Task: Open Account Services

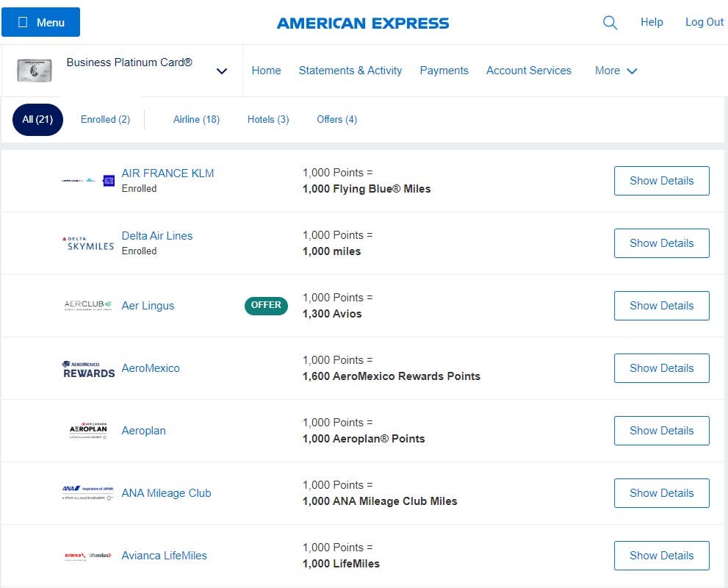Action: click(x=528, y=71)
